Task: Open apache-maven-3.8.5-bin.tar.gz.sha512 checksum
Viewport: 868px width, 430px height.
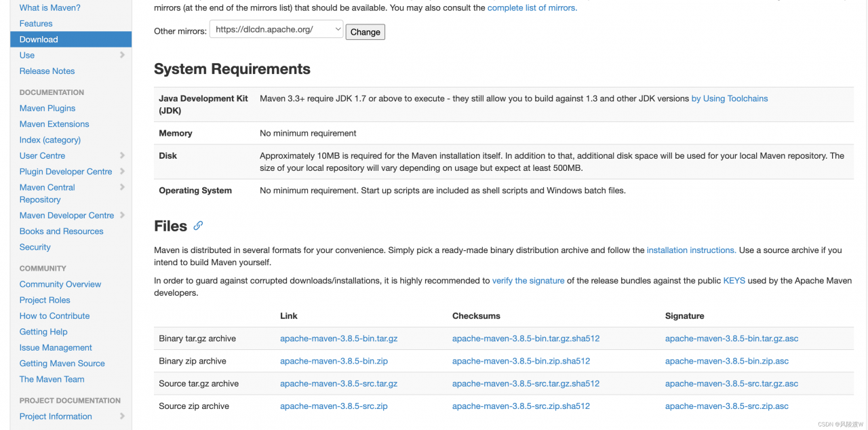Action: pos(526,338)
